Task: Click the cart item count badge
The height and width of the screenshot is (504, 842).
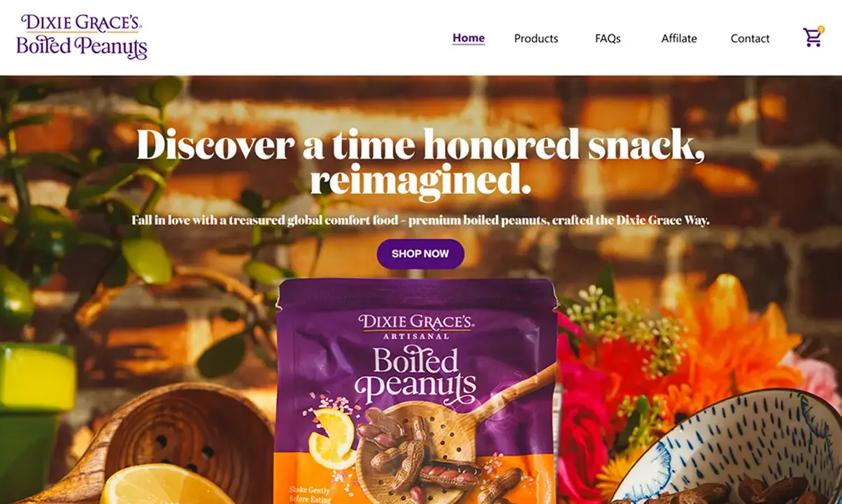Action: pos(820,29)
